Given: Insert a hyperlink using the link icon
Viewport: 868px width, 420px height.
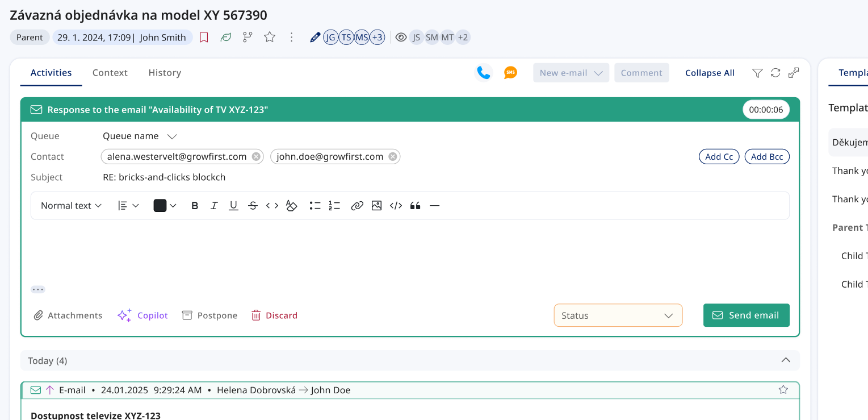Looking at the screenshot, I should point(357,205).
